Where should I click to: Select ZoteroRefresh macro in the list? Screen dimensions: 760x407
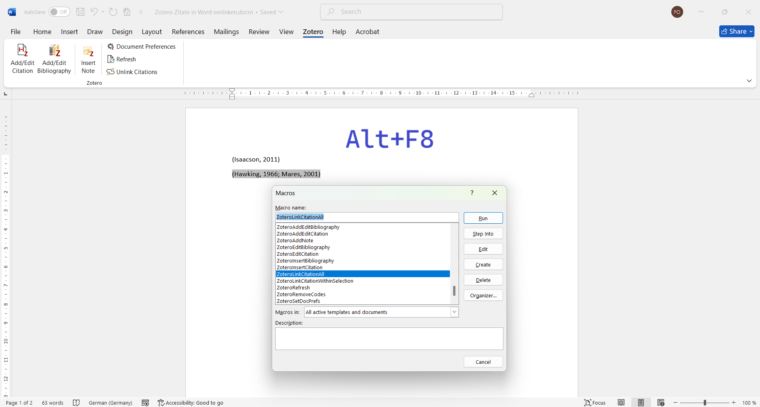coord(293,288)
